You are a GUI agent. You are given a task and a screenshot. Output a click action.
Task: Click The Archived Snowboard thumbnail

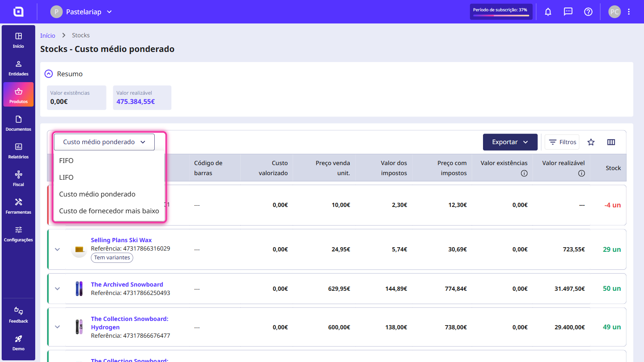coord(79,289)
